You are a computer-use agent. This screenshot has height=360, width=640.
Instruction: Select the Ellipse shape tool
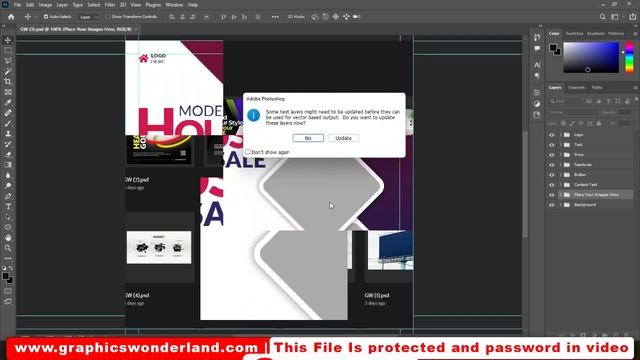pos(8,227)
